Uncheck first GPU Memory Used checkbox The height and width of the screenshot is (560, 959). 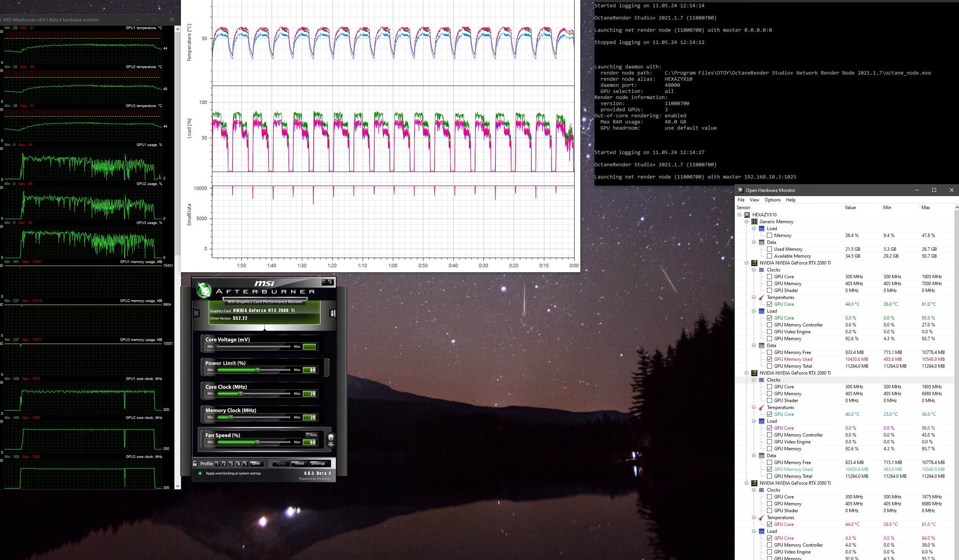[x=769, y=359]
